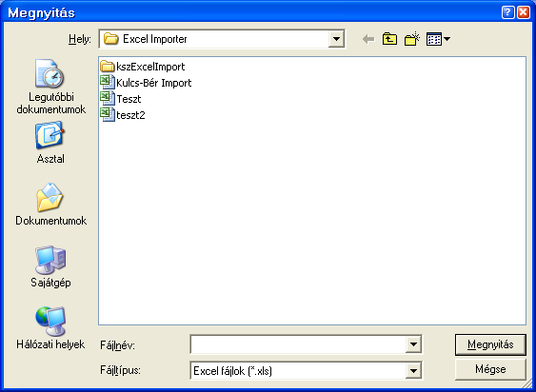Screen dimensions: 536x392
Task: Expand the Fájltípus dropdown arrow
Action: coord(413,370)
